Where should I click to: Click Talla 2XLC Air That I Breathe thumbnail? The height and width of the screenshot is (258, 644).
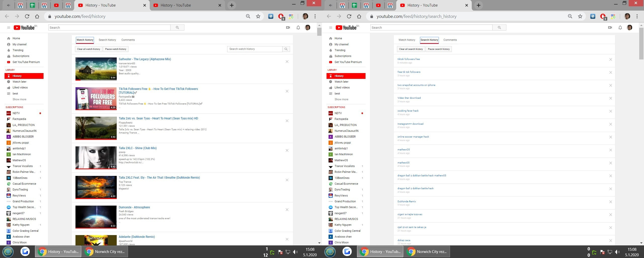click(96, 187)
